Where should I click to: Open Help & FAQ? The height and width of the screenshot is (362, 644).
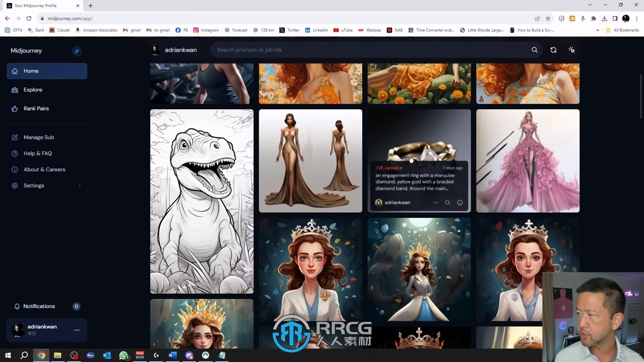(x=37, y=153)
